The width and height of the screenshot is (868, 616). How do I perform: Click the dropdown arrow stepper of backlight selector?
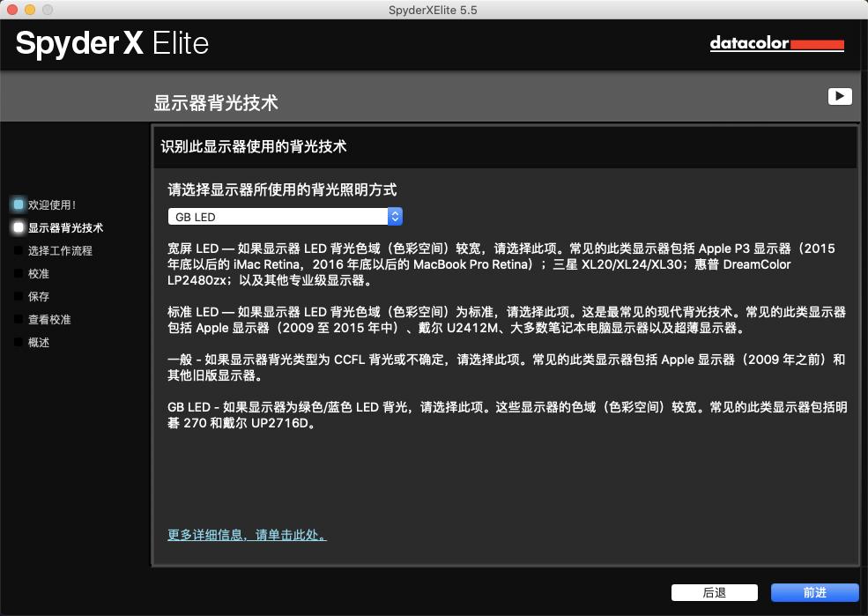395,217
